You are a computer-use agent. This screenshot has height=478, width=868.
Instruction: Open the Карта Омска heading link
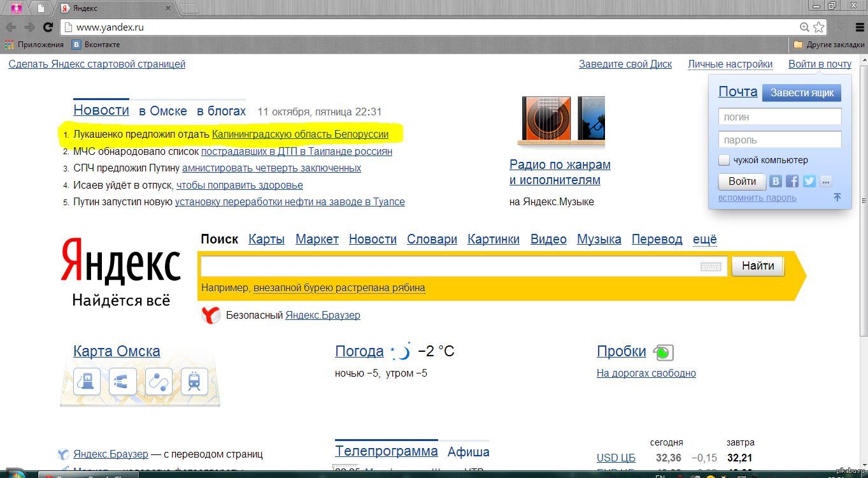(117, 351)
